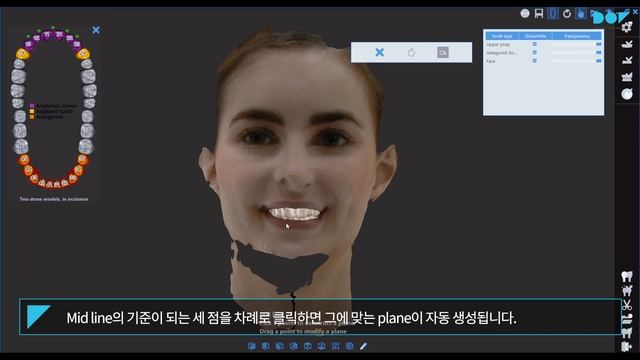The width and height of the screenshot is (640, 360).
Task: Select the 'Face' row label
Action: (x=491, y=61)
